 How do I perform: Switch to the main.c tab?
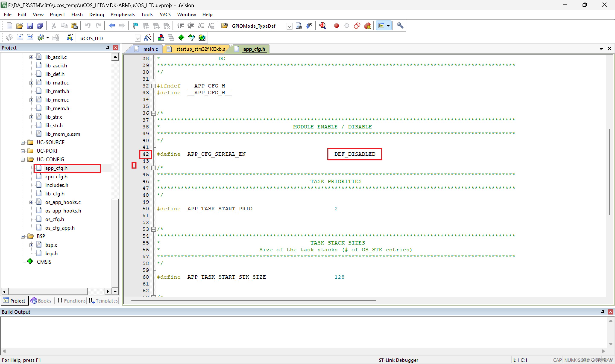150,49
